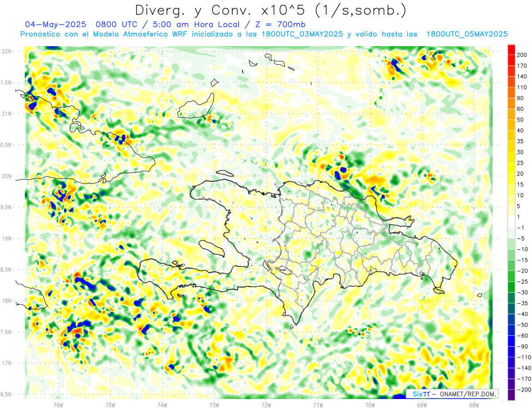
Task: Click the '76W' longitude label
Action: [58, 405]
